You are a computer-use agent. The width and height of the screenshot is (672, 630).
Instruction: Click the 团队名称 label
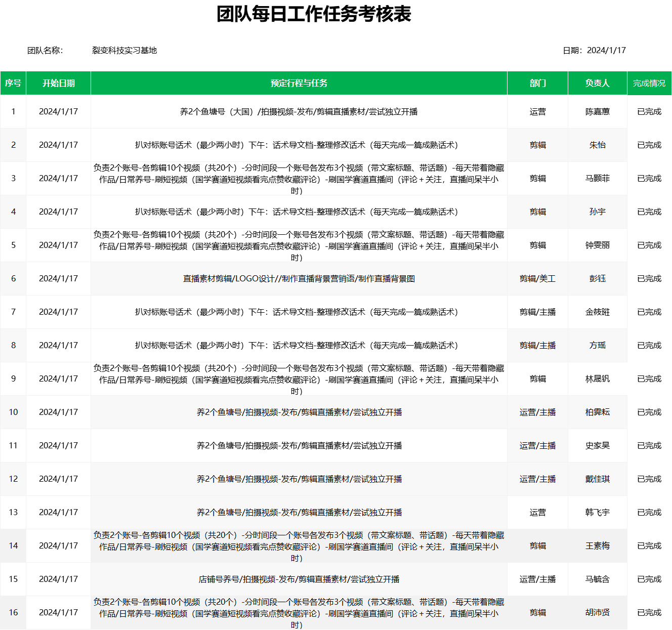(45, 51)
